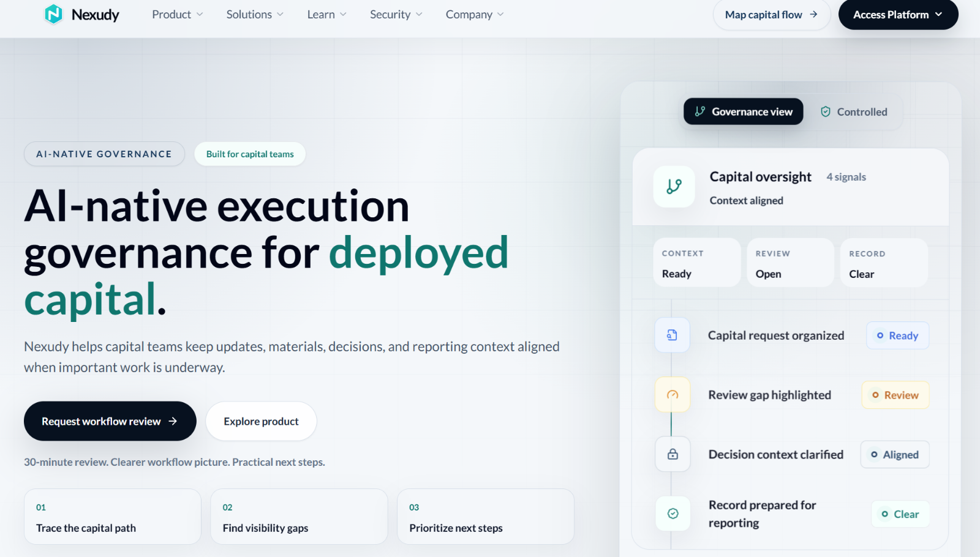Viewport: 980px width, 557px height.
Task: Open the Solutions navigation menu
Action: 255,14
